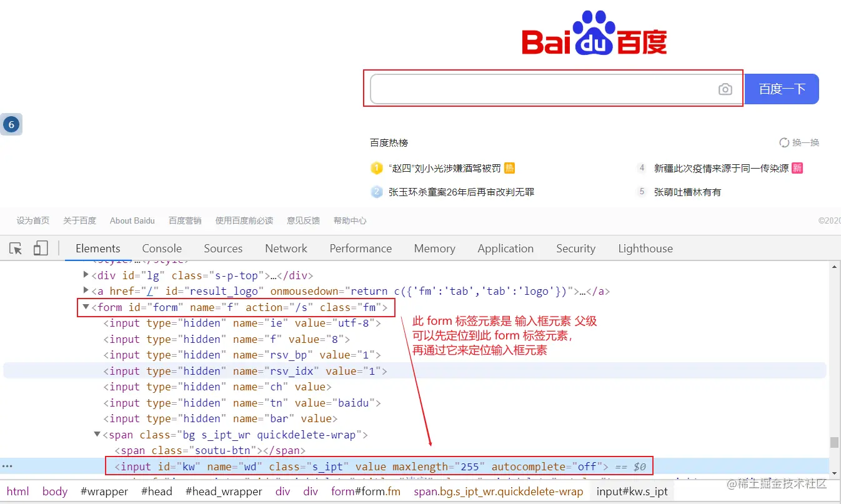
Task: Switch to the Sources tab
Action: point(223,249)
